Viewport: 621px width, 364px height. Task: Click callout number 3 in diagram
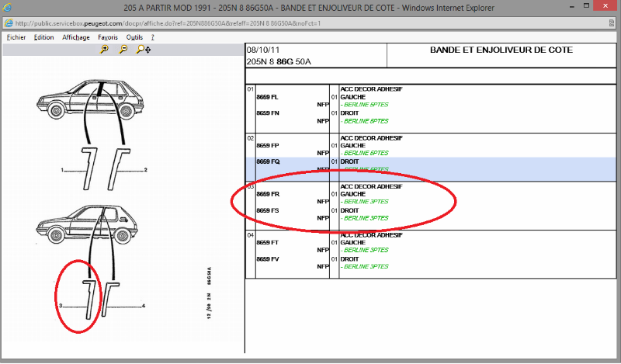pyautogui.click(x=61, y=305)
